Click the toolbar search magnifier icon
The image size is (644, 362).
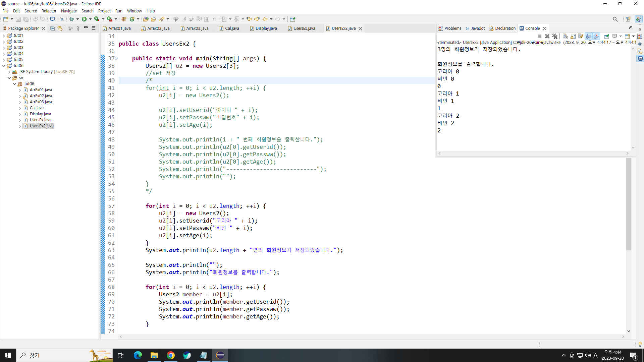click(x=615, y=19)
